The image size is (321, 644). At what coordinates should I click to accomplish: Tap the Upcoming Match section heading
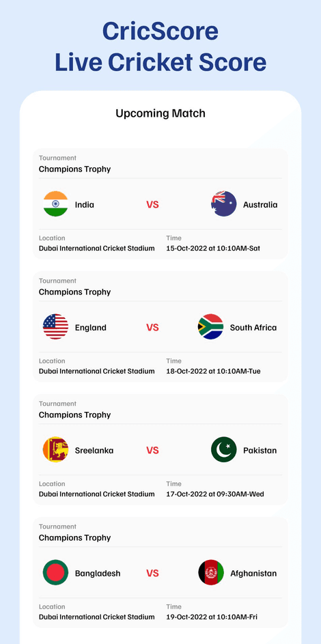[x=160, y=113]
